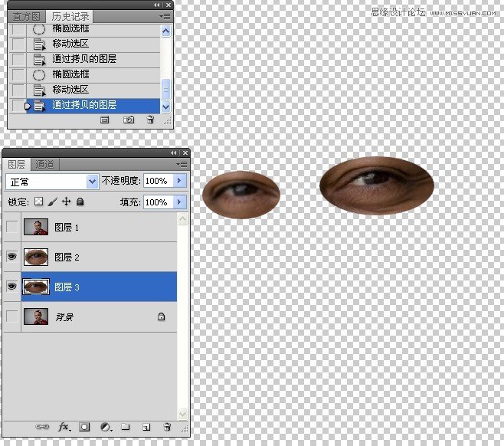Open the layer style fx menu
Image resolution: width=504 pixels, height=446 pixels.
click(x=64, y=427)
